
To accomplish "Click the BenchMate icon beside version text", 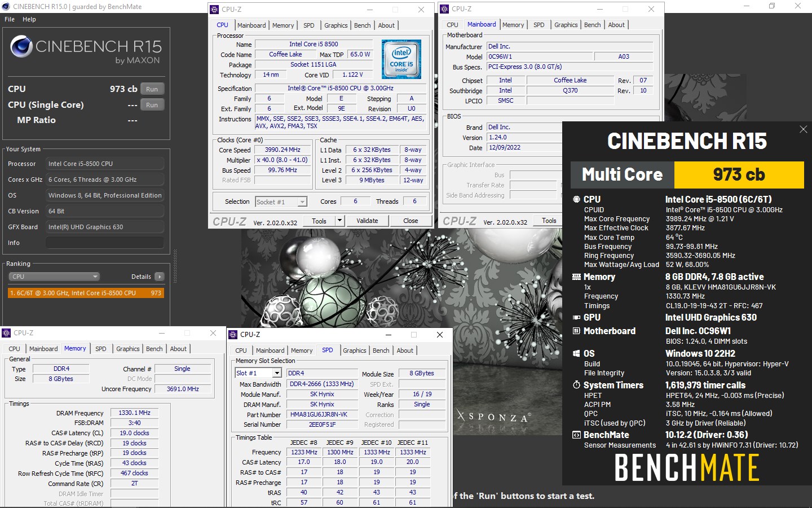I will (x=576, y=435).
